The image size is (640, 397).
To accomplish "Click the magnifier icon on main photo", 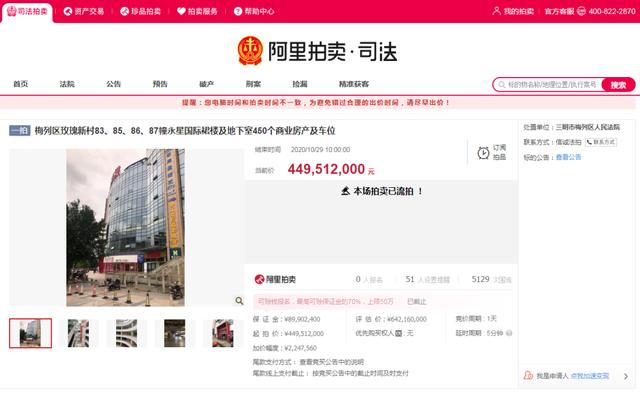I will coord(239,301).
